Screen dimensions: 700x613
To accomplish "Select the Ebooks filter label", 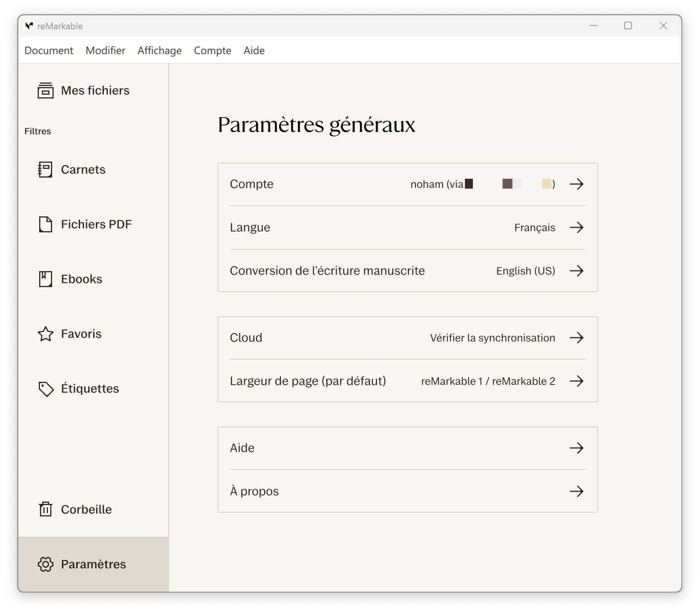I will (x=81, y=279).
